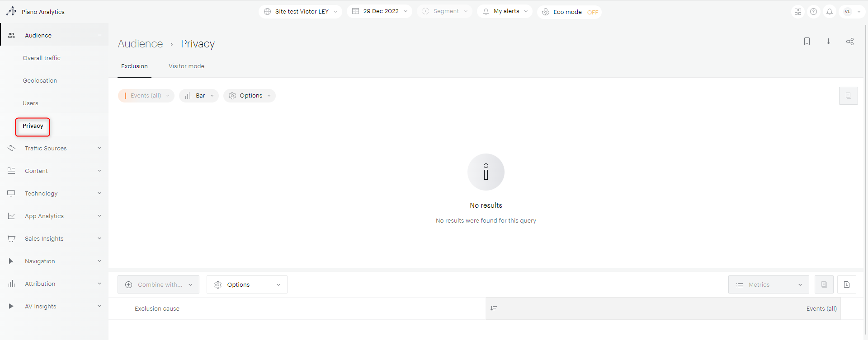Viewport: 868px width, 340px height.
Task: Collapse the Audience menu section
Action: [x=99, y=35]
